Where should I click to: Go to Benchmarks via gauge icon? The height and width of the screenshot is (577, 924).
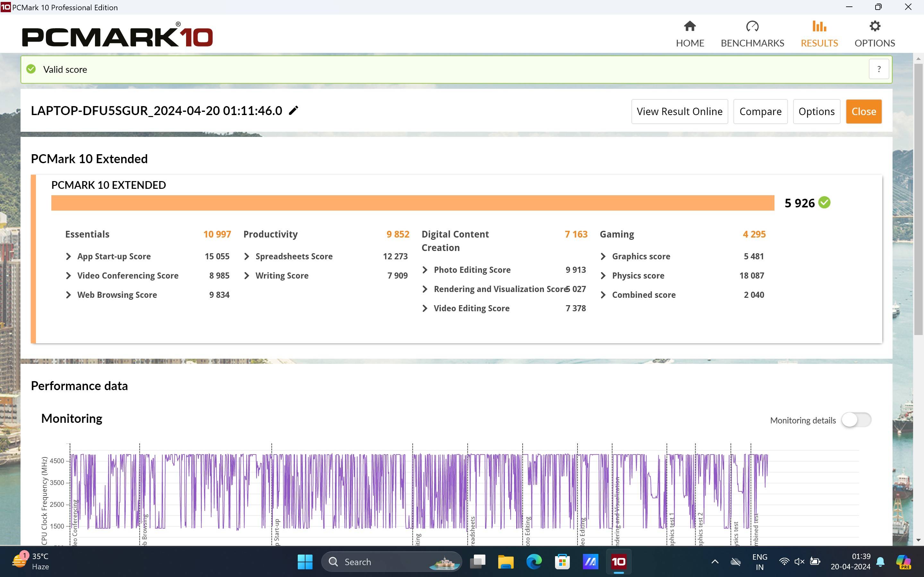752,27
